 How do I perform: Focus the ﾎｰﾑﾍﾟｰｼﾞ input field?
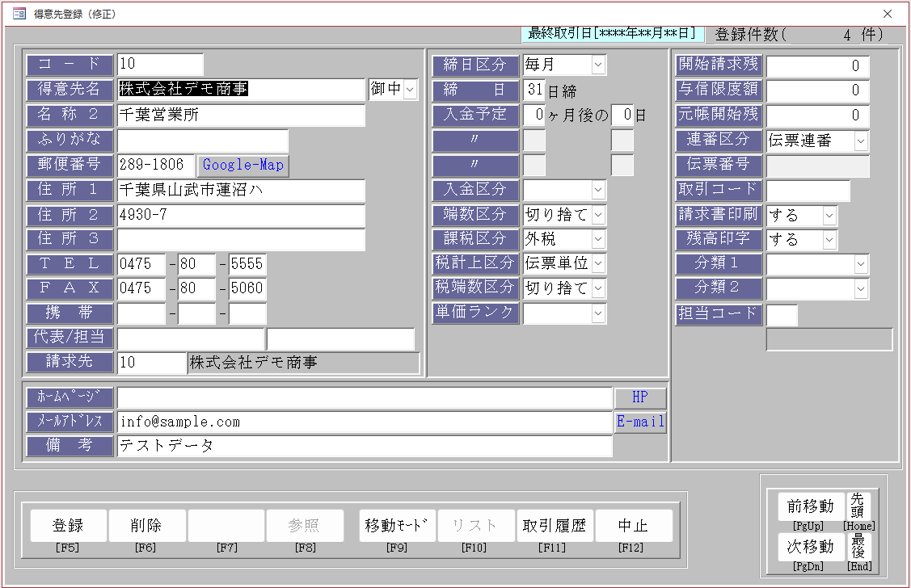pos(365,397)
